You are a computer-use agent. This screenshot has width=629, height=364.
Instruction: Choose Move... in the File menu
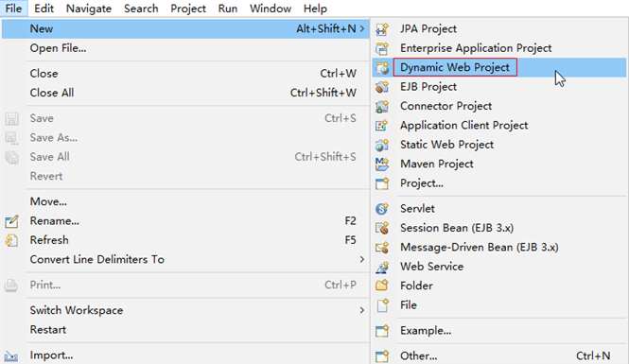tap(185, 201)
